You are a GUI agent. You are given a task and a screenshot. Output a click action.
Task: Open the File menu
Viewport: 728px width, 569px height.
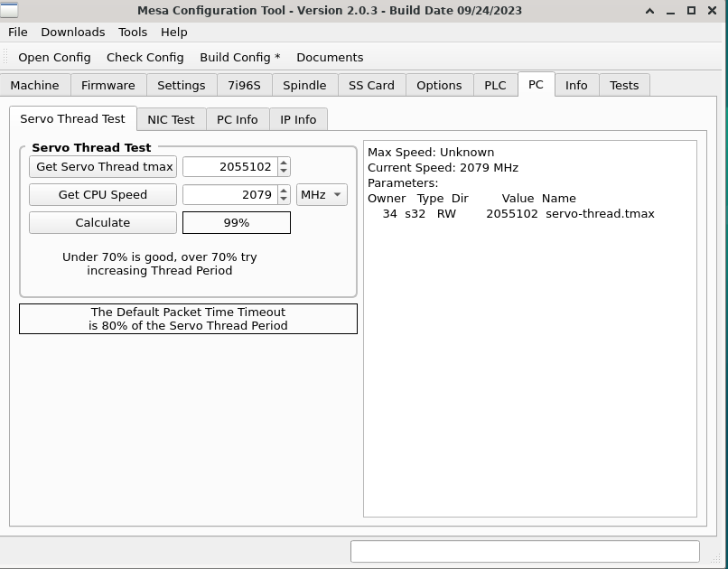tap(18, 32)
